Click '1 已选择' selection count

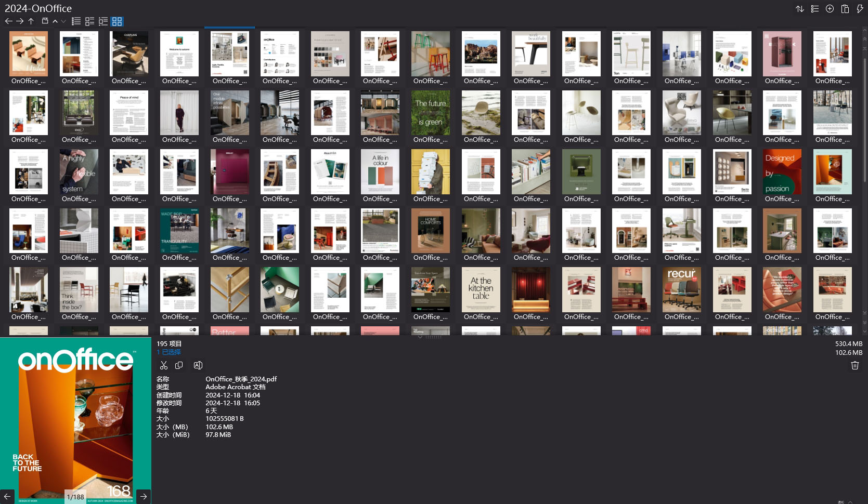169,352
